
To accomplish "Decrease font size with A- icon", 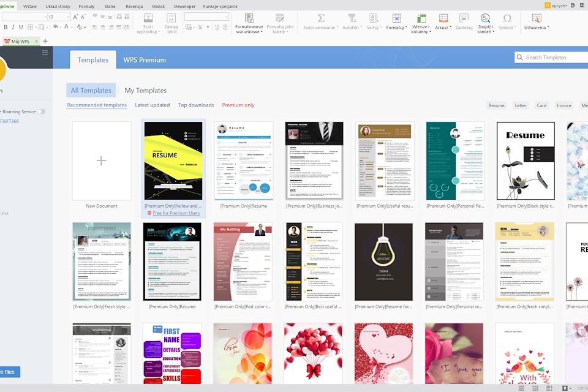I will coord(83,17).
